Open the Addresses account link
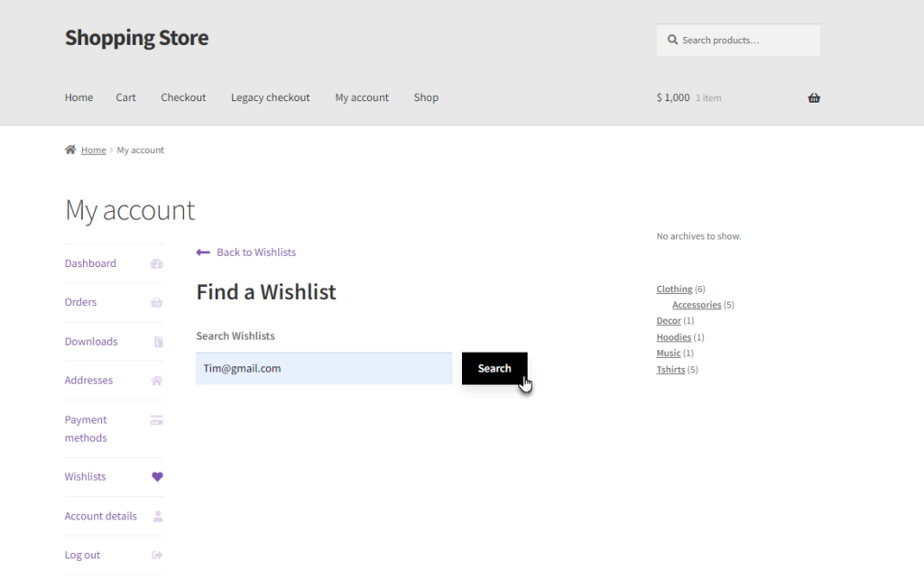The width and height of the screenshot is (924, 579). pos(88,380)
